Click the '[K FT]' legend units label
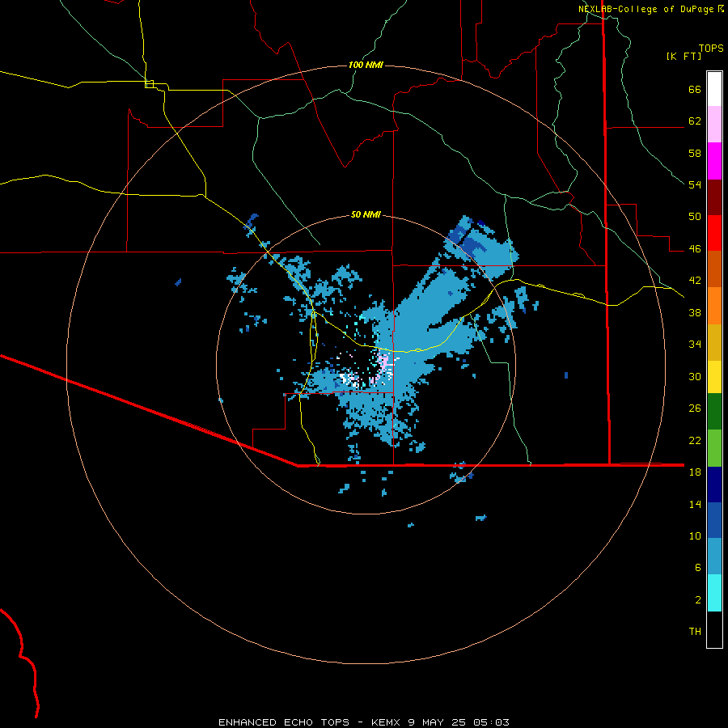This screenshot has width=728, height=728. [x=684, y=56]
